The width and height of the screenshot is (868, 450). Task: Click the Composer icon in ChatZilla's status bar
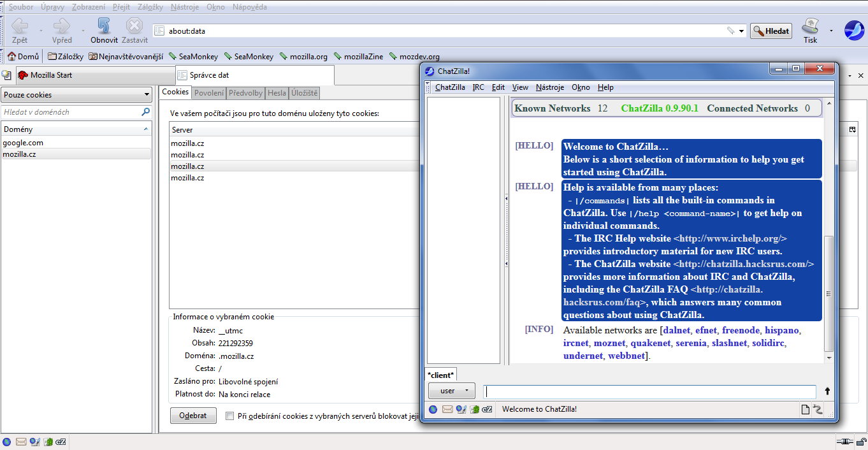pos(461,409)
